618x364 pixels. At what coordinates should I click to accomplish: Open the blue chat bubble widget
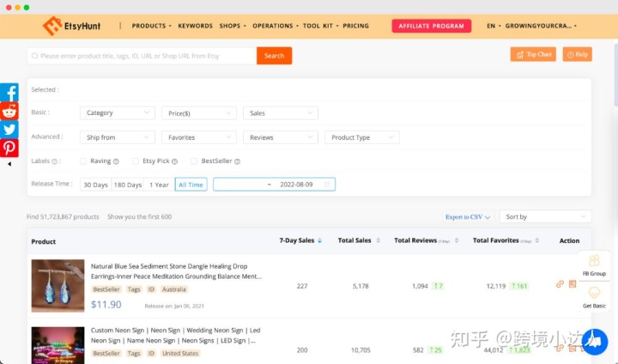pyautogui.click(x=594, y=342)
